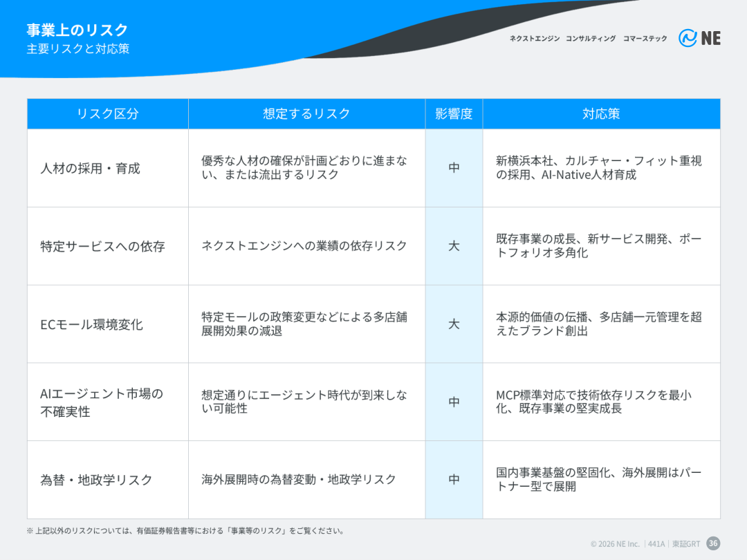Click コンサルティング in the header
This screenshot has height=560, width=747.
(591, 39)
